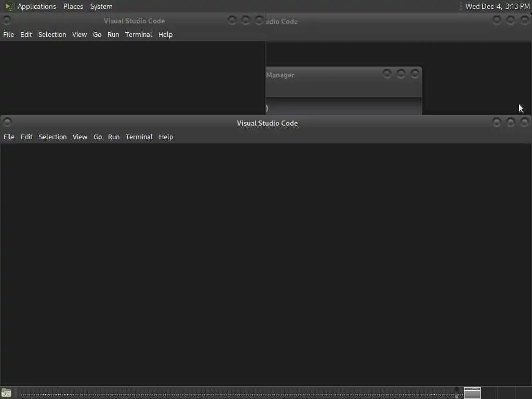Open Help menu in background VS Code window
The height and width of the screenshot is (399, 532).
tap(166, 34)
